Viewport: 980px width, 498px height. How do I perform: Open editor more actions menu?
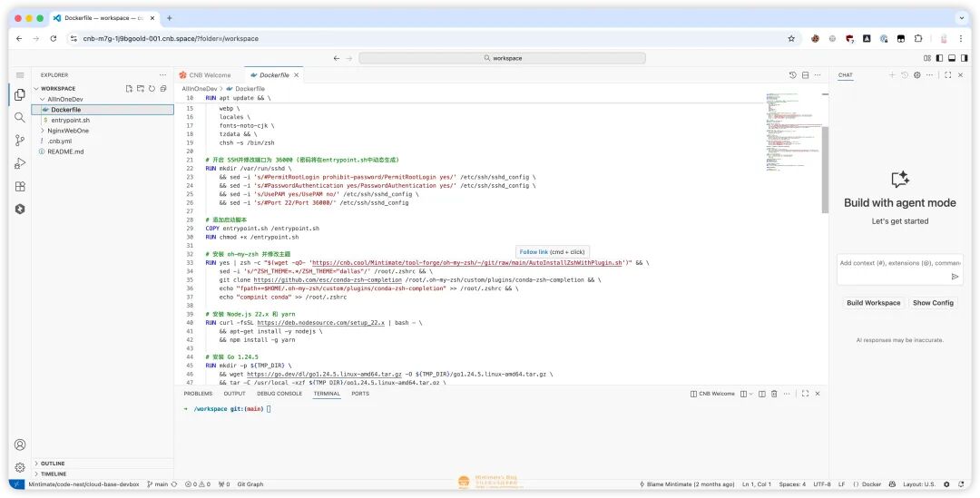point(818,75)
